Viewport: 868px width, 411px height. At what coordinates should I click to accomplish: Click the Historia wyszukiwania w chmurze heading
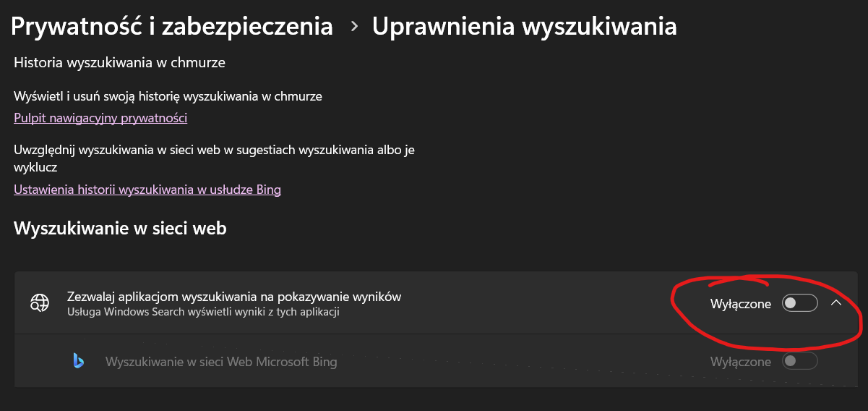[119, 63]
